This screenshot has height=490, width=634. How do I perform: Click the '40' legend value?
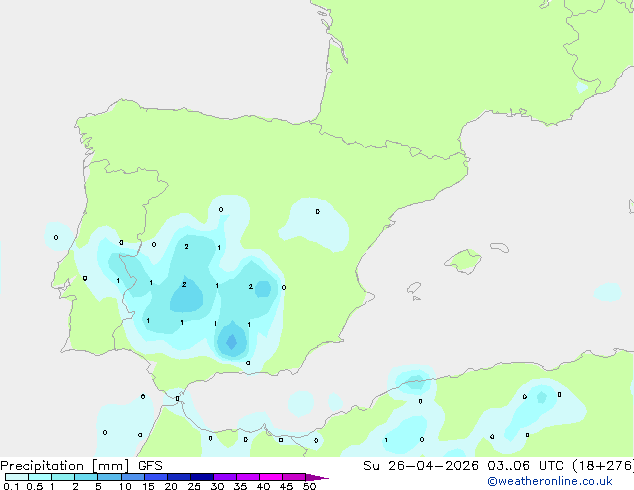tap(263, 486)
